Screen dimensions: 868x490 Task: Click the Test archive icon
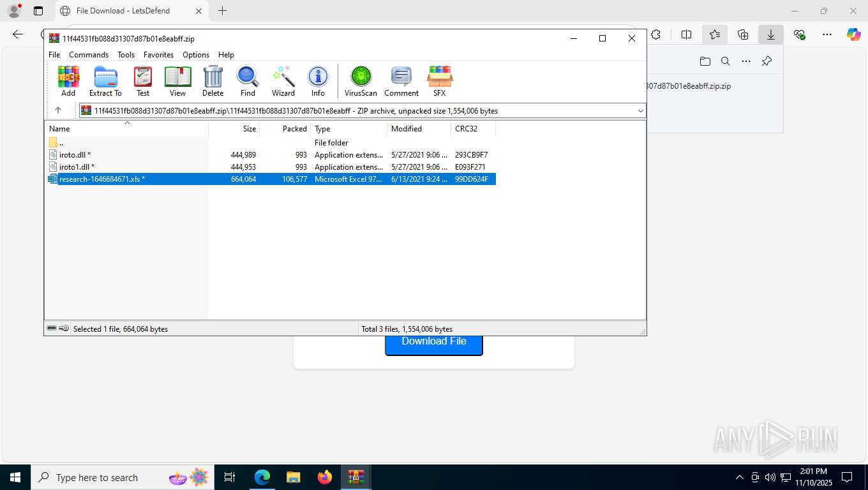coord(143,81)
